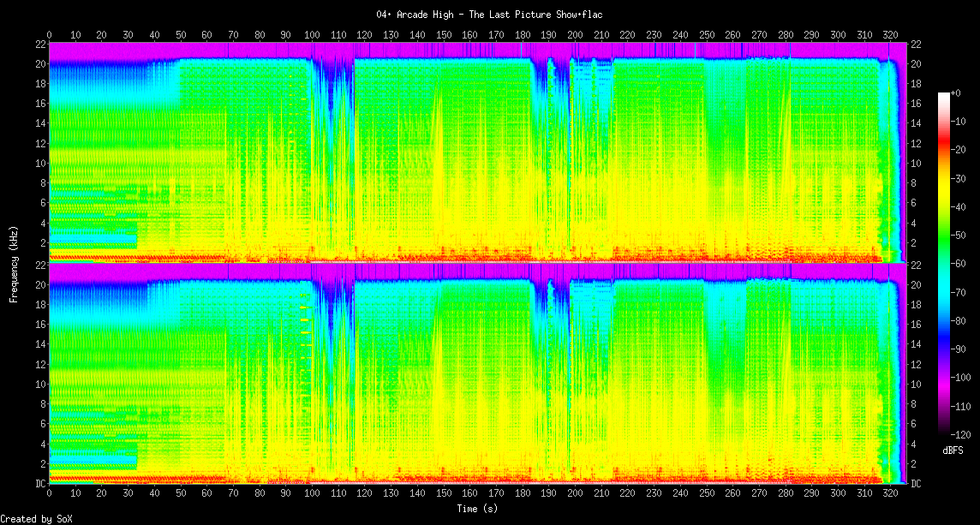Click the "Time (s)" axis label
Viewport: 980px width, 525px height.
tap(476, 509)
